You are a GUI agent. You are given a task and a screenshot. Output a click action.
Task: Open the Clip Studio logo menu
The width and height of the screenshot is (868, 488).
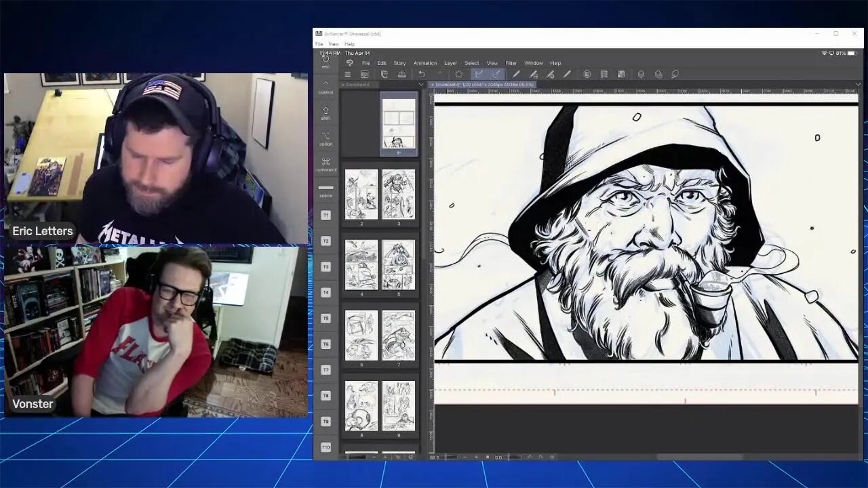[349, 63]
